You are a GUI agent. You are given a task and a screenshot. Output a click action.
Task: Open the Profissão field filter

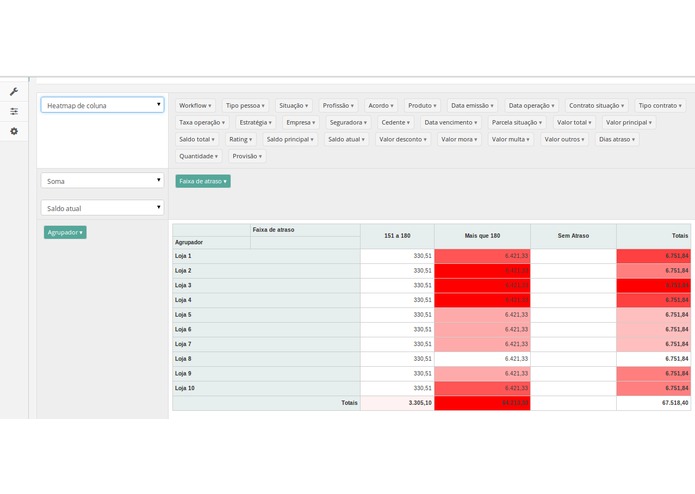(338, 105)
